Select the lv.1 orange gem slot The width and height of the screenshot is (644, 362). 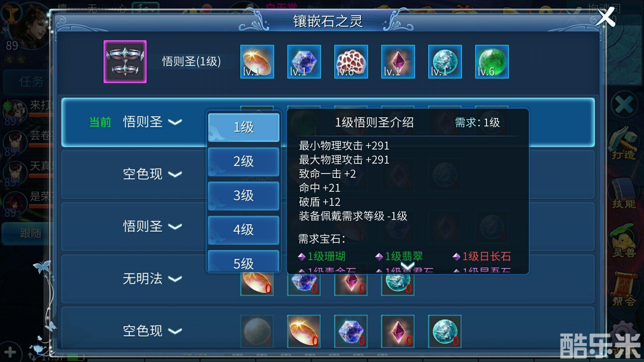point(257,62)
